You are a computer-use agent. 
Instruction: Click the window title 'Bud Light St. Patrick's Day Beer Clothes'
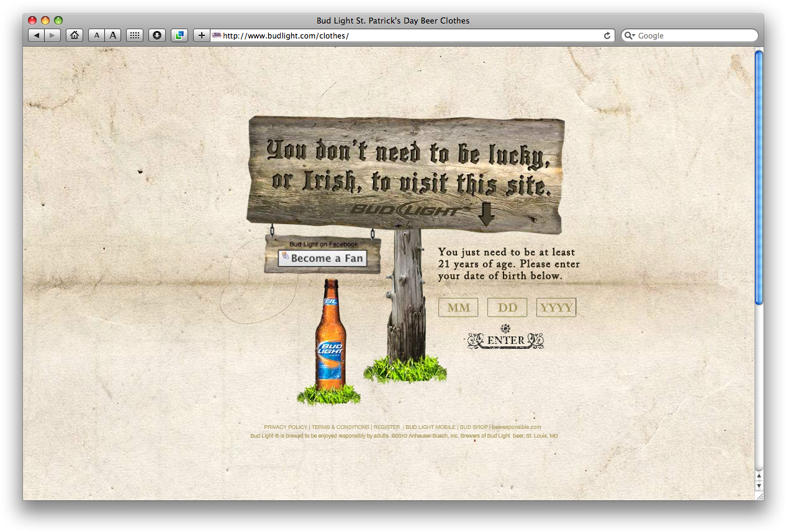(x=393, y=20)
